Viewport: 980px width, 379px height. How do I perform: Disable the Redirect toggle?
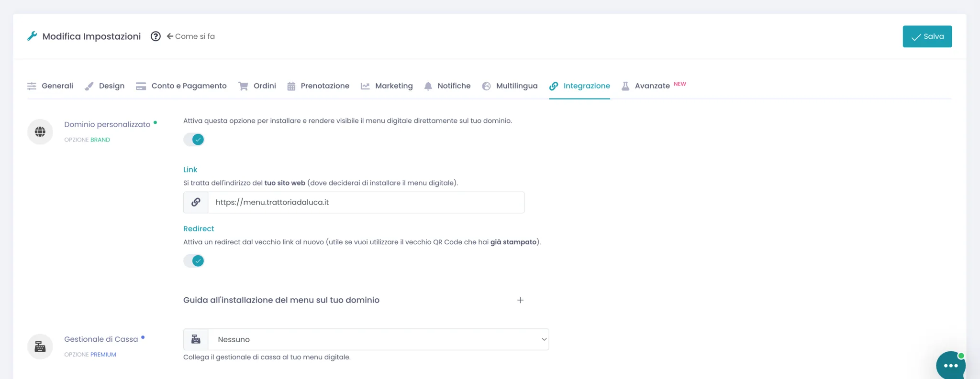(x=194, y=261)
